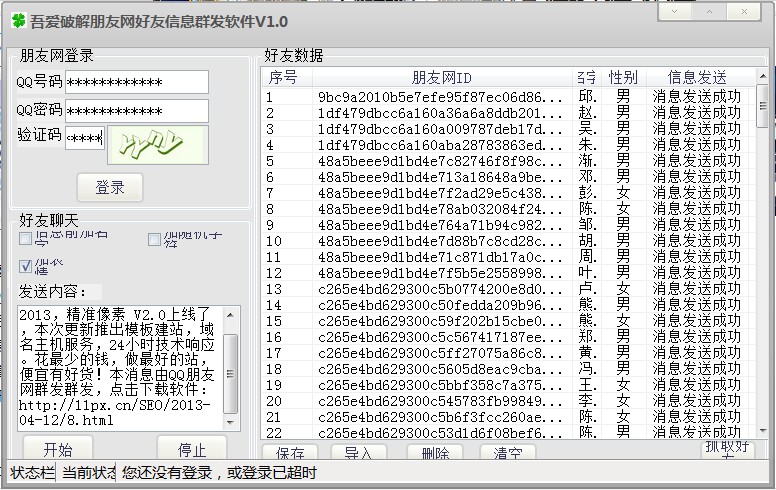Click the status message 您还没有登录，或登录已超时
The image size is (776, 490).
(x=219, y=473)
